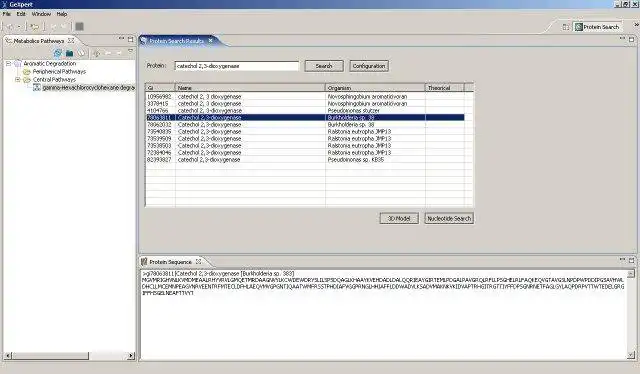Click the Search button
This screenshot has width=640, height=374.
pos(324,66)
